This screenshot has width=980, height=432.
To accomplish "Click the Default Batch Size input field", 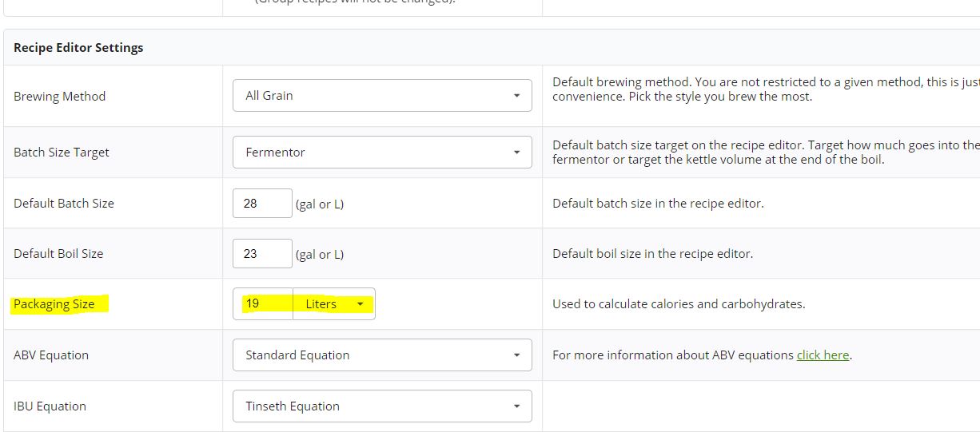I will [262, 204].
